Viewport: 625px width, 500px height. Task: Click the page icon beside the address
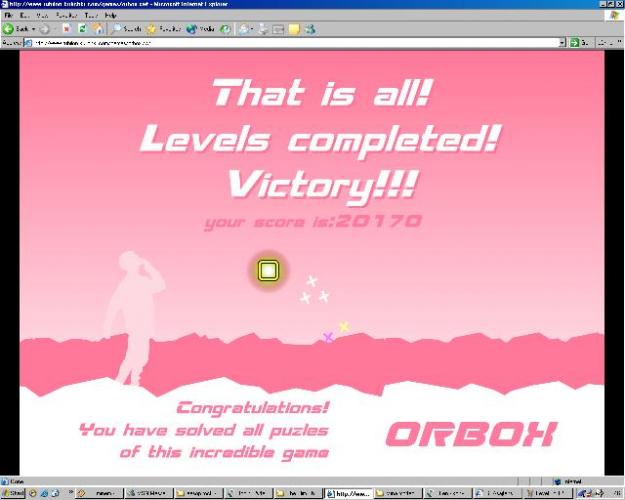[x=28, y=42]
